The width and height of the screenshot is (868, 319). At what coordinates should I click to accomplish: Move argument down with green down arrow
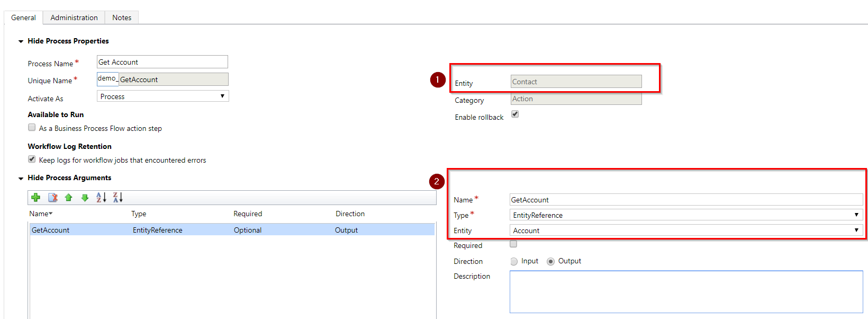click(x=85, y=198)
